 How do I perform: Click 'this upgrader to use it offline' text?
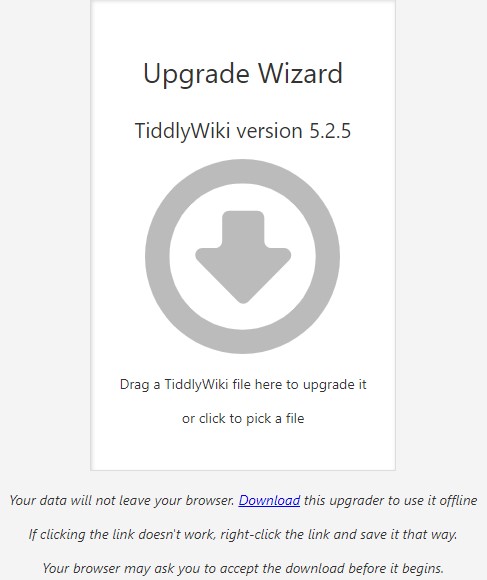[390, 500]
